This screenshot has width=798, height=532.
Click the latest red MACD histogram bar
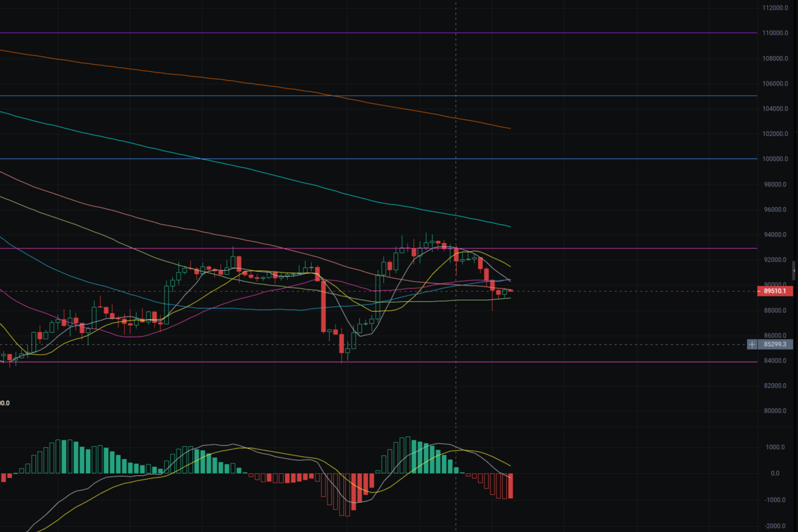(510, 486)
